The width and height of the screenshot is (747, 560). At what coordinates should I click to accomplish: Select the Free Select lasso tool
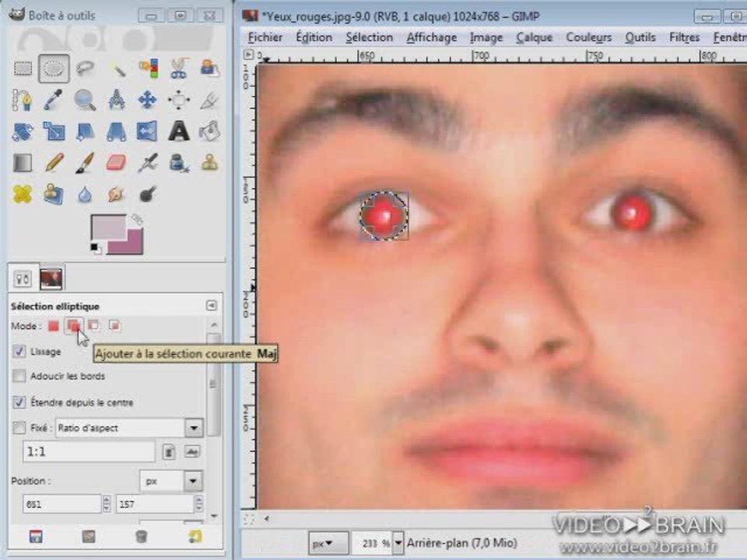click(x=85, y=68)
